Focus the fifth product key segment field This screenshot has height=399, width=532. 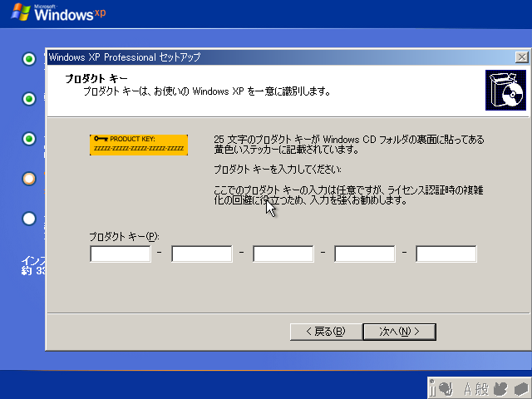[x=446, y=254]
